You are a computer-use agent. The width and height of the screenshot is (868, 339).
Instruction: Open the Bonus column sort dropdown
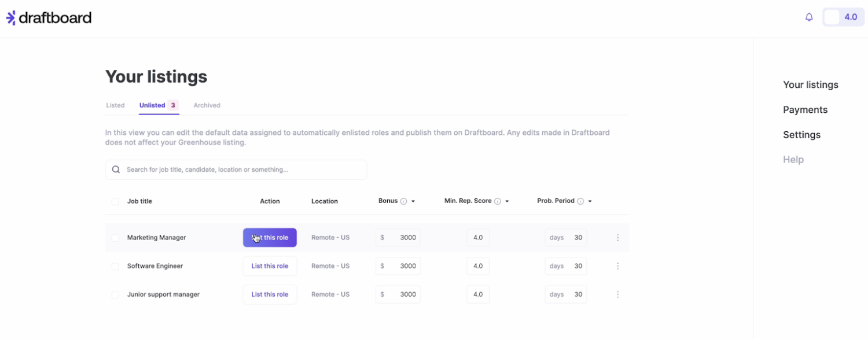coord(413,201)
